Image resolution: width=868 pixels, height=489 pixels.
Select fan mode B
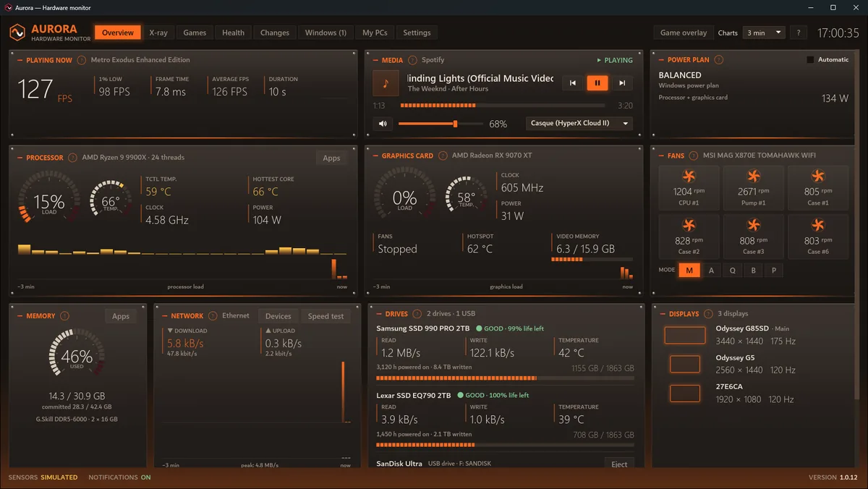click(x=753, y=271)
